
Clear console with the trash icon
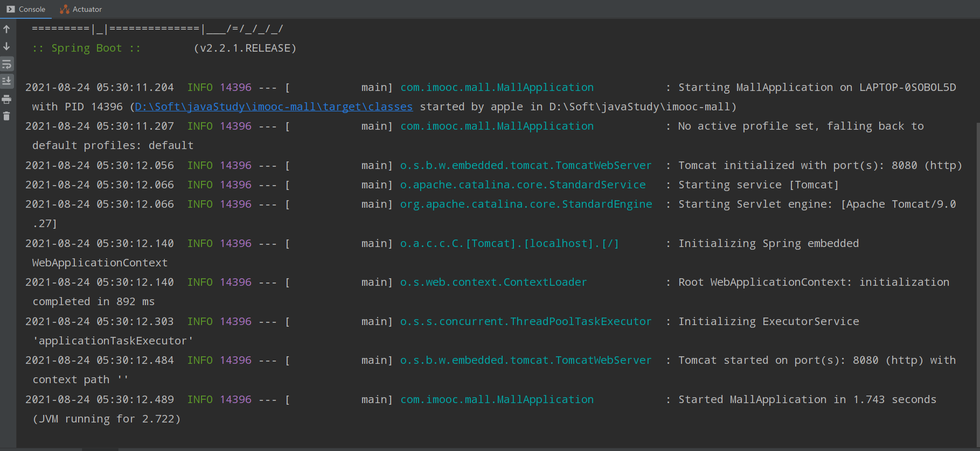point(6,116)
